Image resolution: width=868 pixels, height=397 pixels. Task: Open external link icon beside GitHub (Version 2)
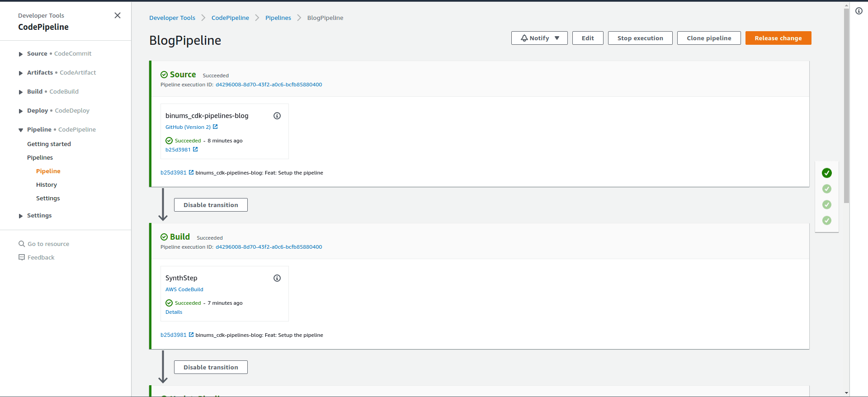[x=215, y=127]
